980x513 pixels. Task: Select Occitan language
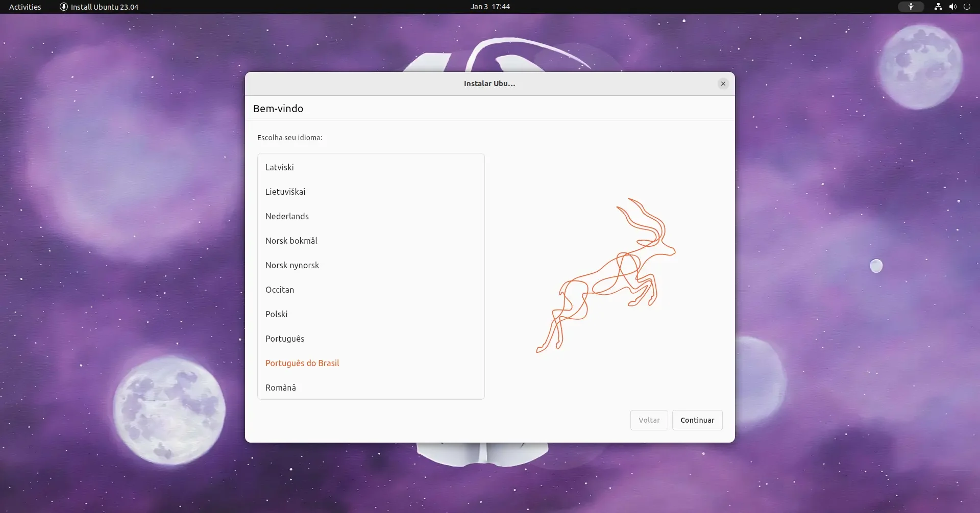click(371, 290)
